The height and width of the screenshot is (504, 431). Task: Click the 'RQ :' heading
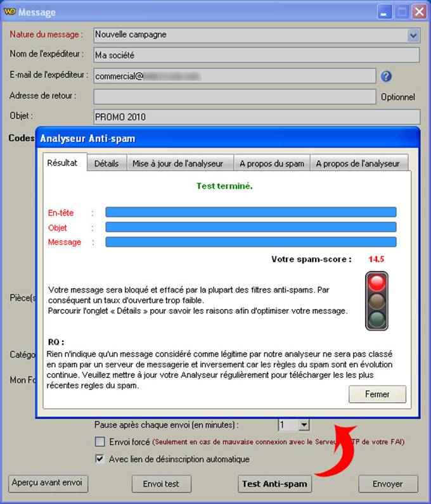(56, 342)
